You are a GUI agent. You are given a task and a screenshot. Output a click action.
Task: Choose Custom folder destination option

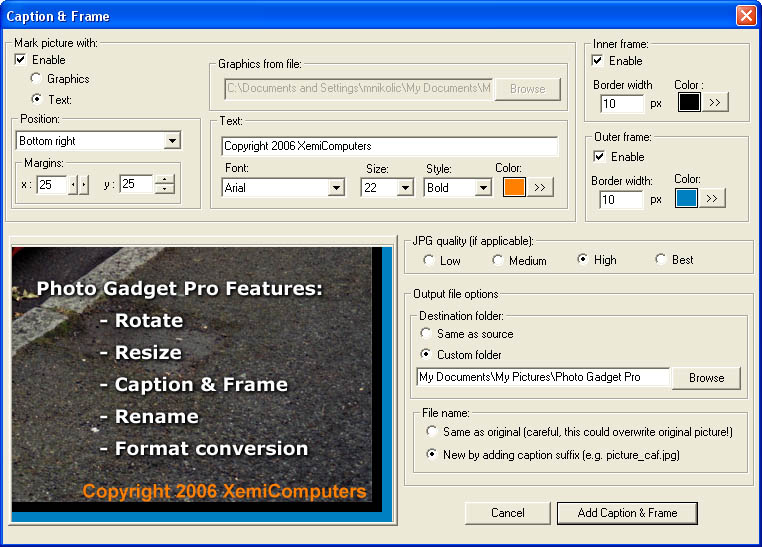coord(426,354)
